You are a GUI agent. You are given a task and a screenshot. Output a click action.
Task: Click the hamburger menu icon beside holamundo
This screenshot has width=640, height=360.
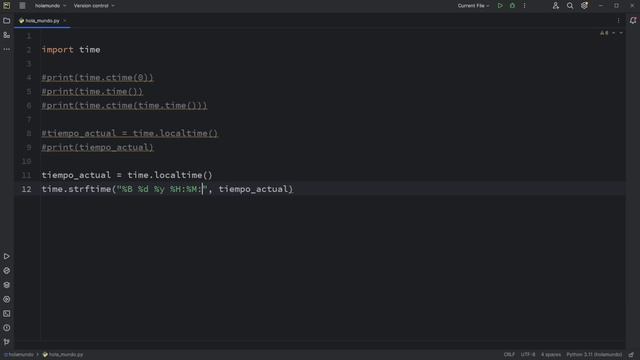(22, 6)
